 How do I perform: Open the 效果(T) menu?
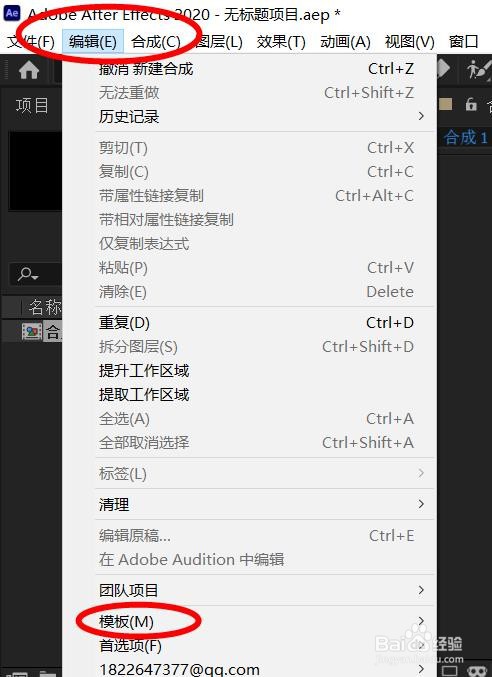(281, 42)
